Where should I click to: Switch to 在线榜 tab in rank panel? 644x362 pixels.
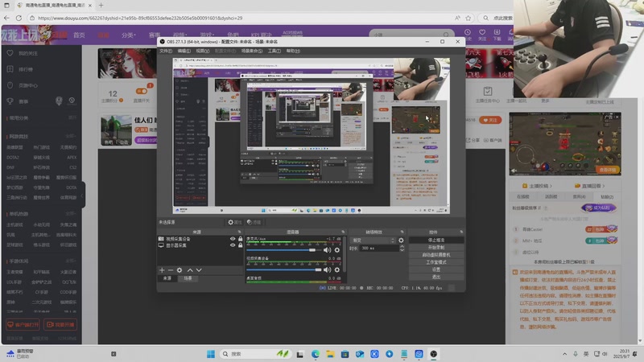pyautogui.click(x=522, y=196)
